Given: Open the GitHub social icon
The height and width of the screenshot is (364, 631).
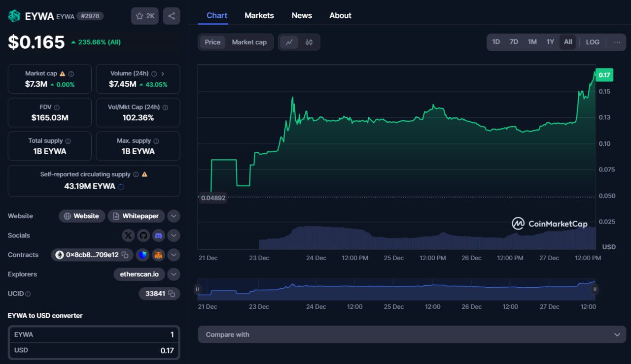Looking at the screenshot, I should (x=143, y=235).
